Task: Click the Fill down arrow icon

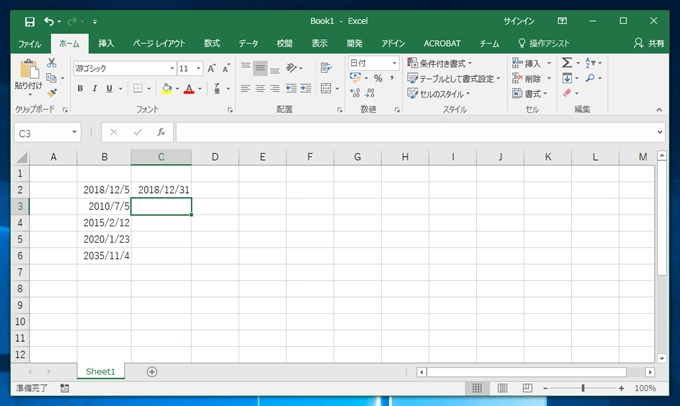Action: point(567,79)
